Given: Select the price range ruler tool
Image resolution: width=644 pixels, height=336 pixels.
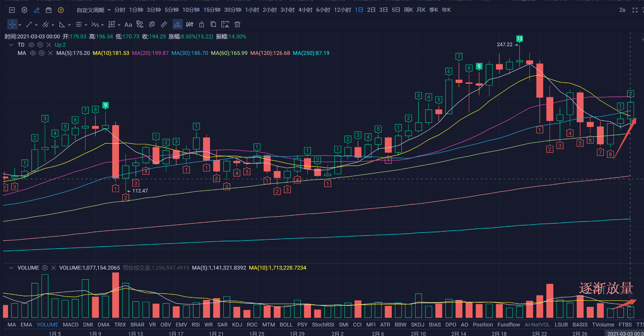Looking at the screenshot, I should click(140, 25).
